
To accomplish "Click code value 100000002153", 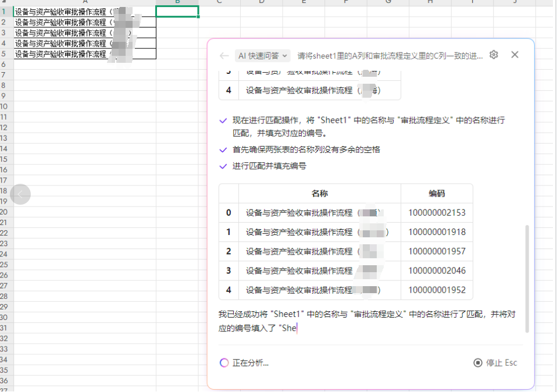I will 437,212.
